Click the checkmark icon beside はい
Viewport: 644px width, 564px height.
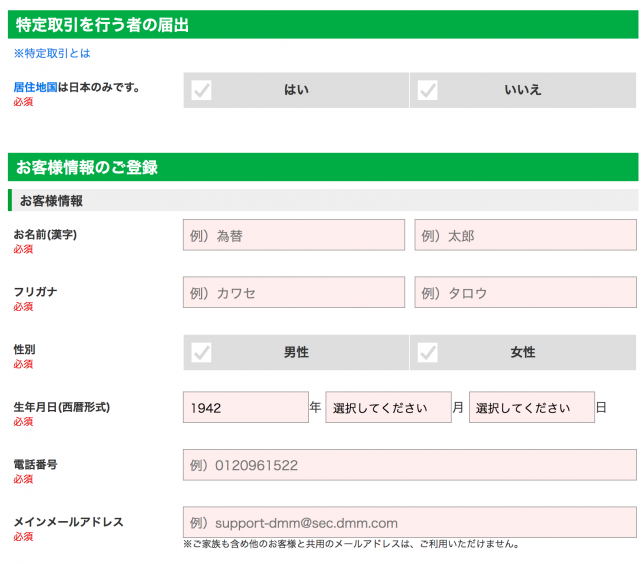click(x=202, y=90)
